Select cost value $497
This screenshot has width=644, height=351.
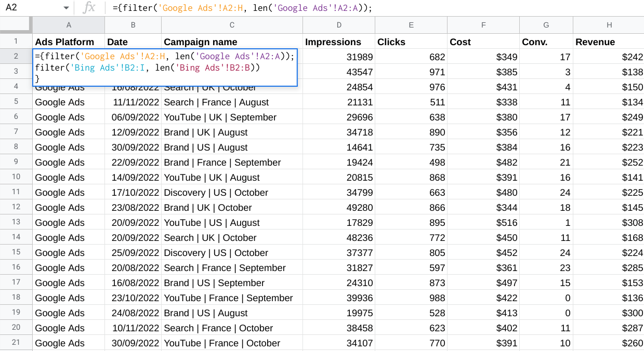483,283
